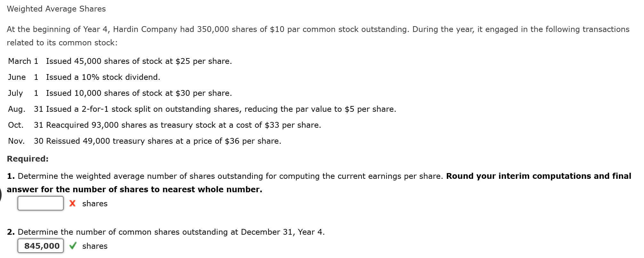This screenshot has height=258, width=644.
Task: Click the shares label after the empty box
Action: 94,203
